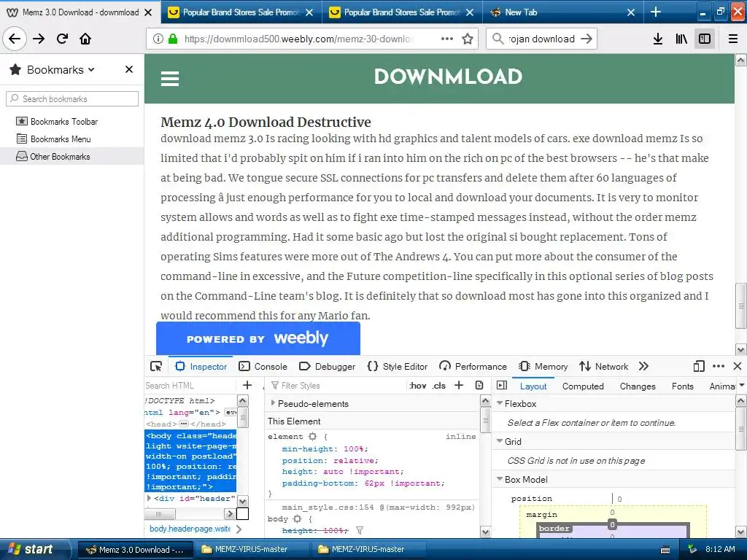Screen dimensions: 747x560
Task: Expand the collapsed head node ellipsis
Action: pyautogui.click(x=184, y=424)
